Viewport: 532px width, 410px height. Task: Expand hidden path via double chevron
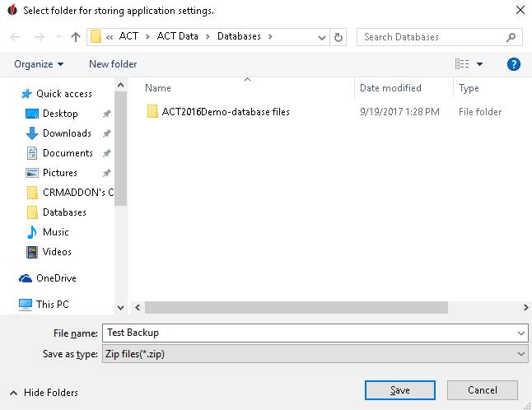click(x=110, y=37)
